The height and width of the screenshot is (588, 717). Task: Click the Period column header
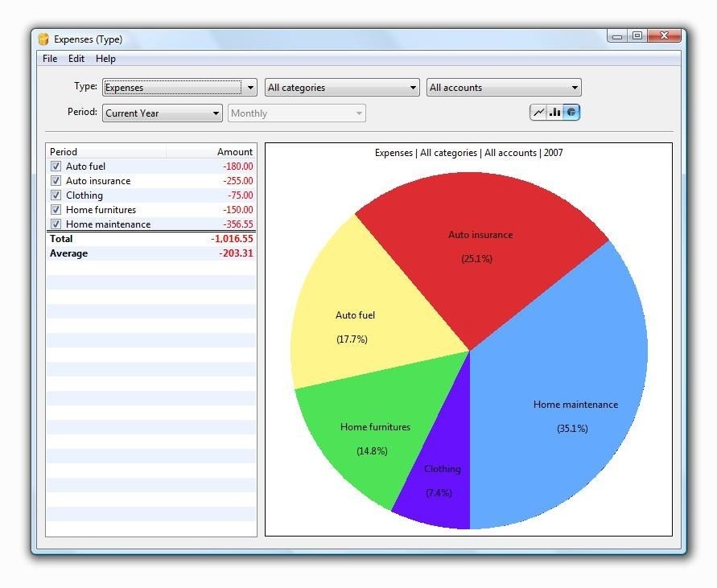pos(106,152)
